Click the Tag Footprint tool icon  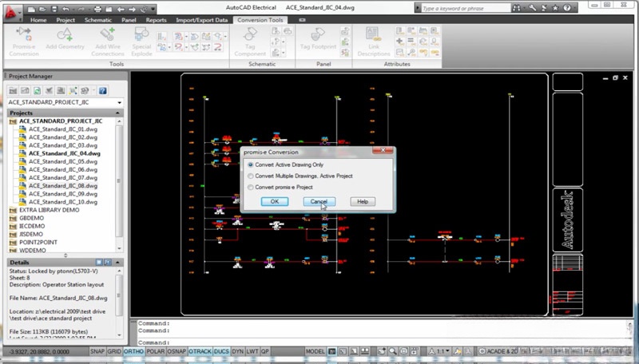(318, 34)
